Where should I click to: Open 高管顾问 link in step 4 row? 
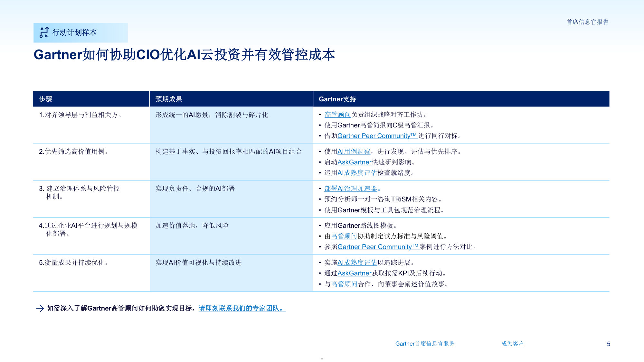344,236
